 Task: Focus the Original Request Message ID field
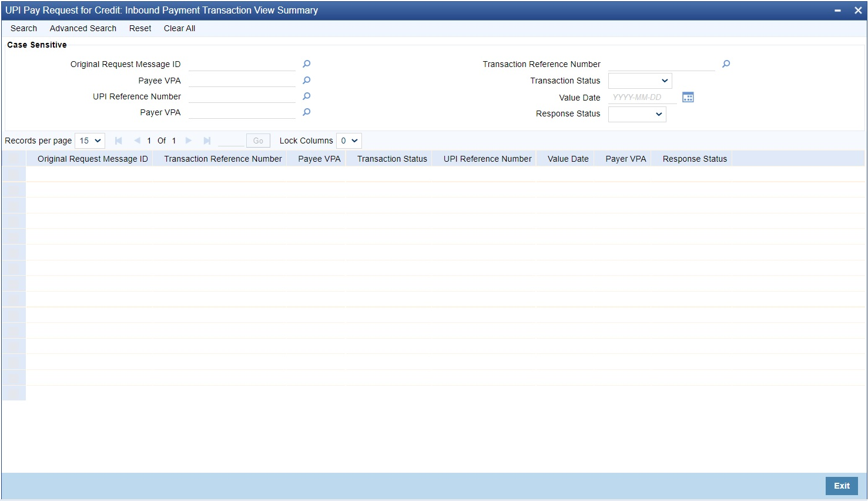pos(242,64)
